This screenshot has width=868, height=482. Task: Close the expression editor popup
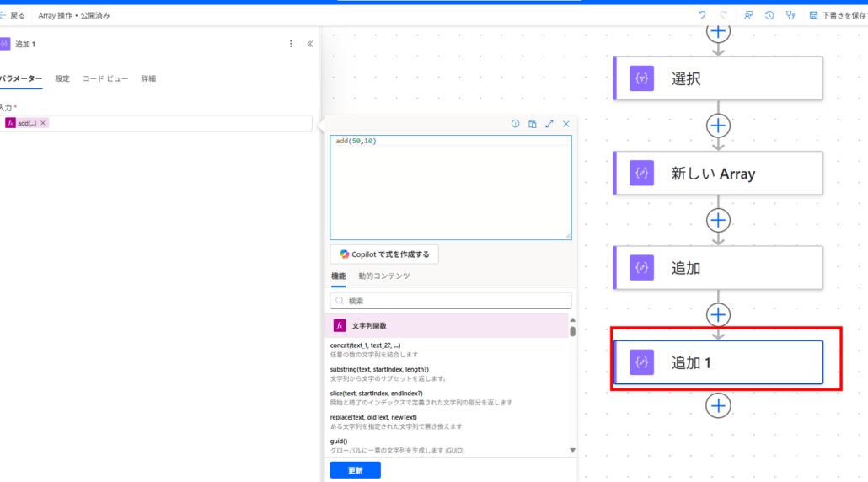click(x=566, y=124)
